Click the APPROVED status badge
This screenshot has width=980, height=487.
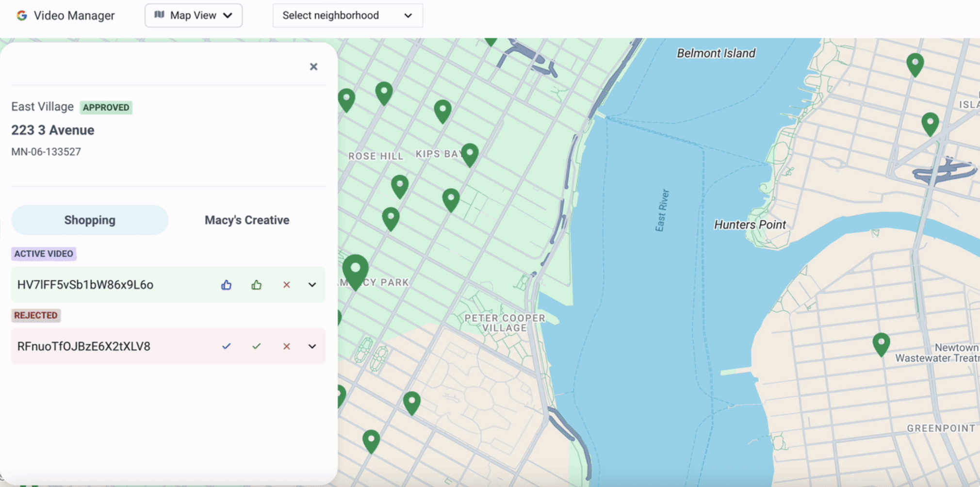106,107
